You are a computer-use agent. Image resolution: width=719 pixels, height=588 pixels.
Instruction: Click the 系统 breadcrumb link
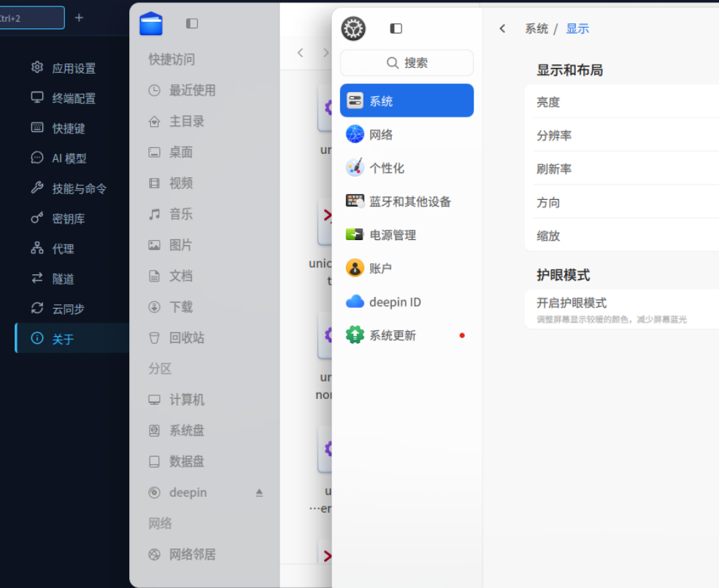(x=537, y=29)
